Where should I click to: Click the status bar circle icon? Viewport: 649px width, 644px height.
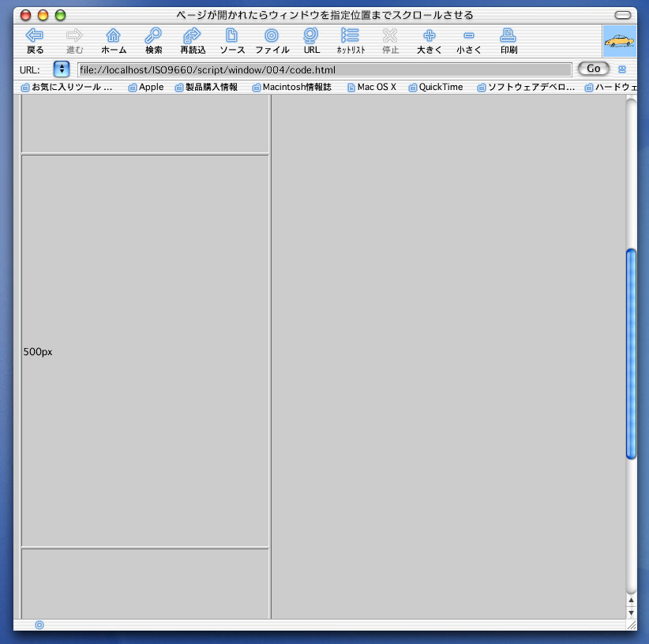tap(39, 624)
